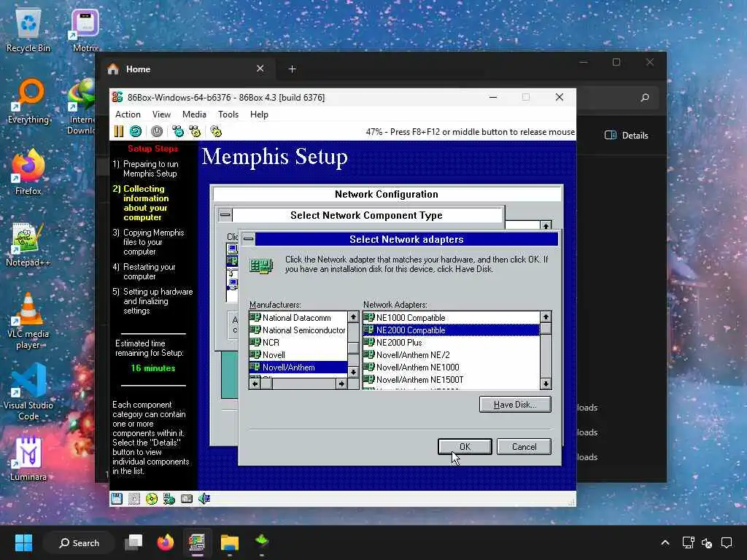Open the Media menu
This screenshot has height=560, width=747.
pos(194,114)
